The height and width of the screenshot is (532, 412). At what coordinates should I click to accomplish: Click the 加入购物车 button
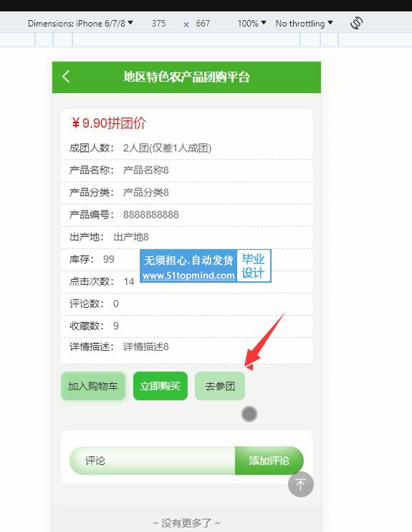tap(93, 386)
